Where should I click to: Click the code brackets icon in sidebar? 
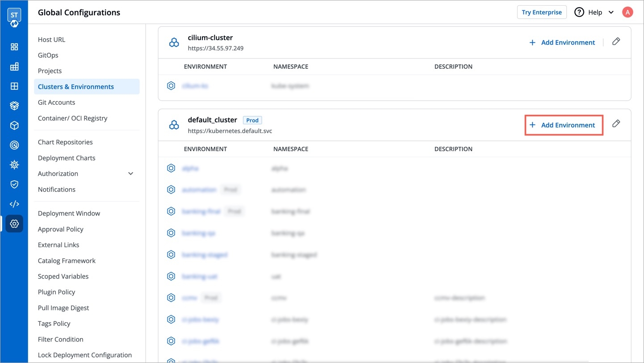pyautogui.click(x=14, y=204)
